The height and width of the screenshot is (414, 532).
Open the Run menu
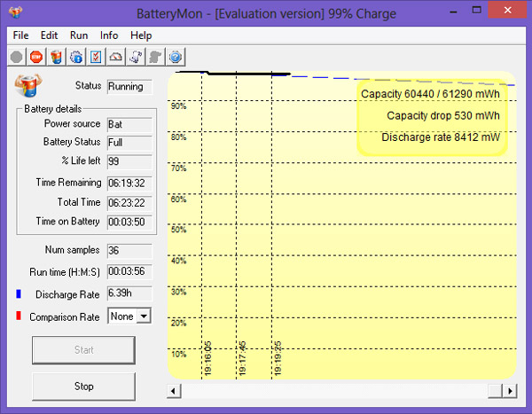coord(79,35)
